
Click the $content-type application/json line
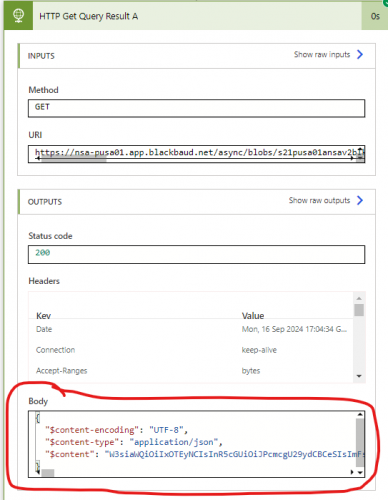[x=134, y=442]
